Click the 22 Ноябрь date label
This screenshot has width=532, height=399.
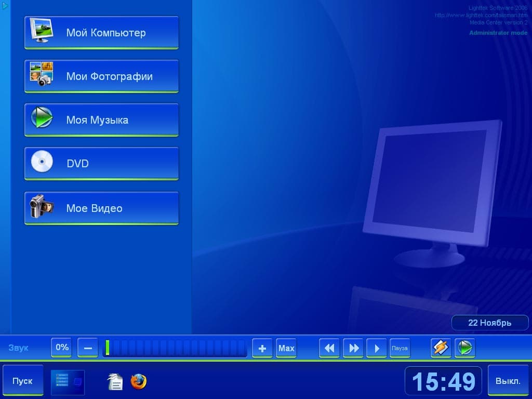pos(490,323)
